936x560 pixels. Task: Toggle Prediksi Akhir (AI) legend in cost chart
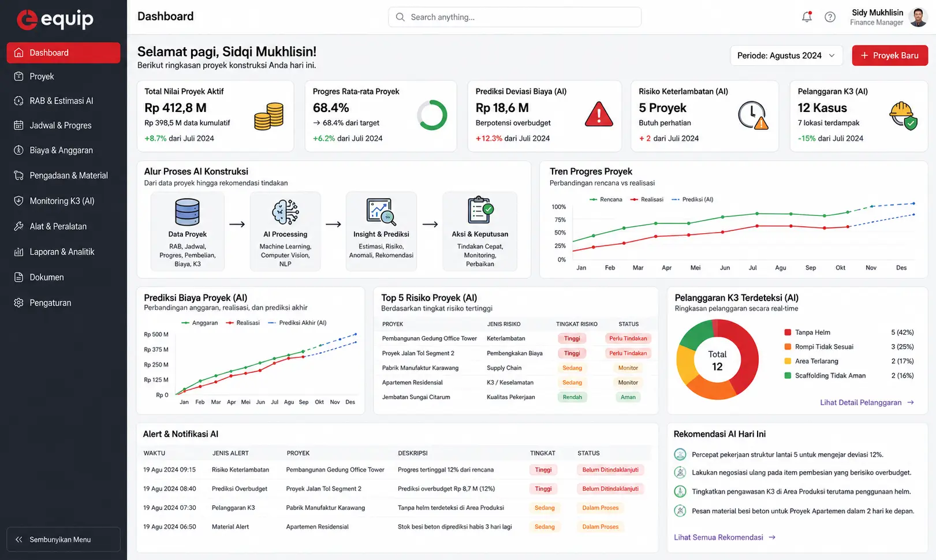297,323
